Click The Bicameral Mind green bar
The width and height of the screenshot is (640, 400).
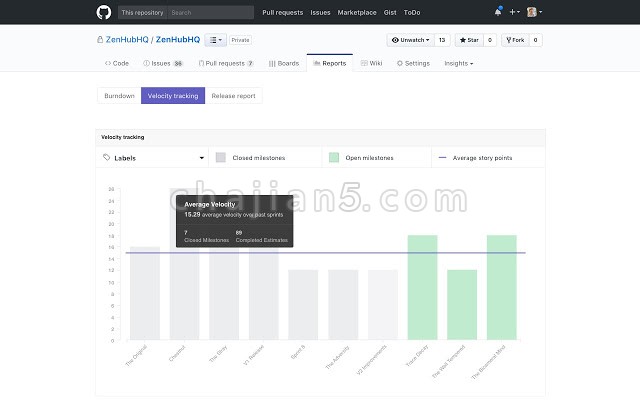502,287
